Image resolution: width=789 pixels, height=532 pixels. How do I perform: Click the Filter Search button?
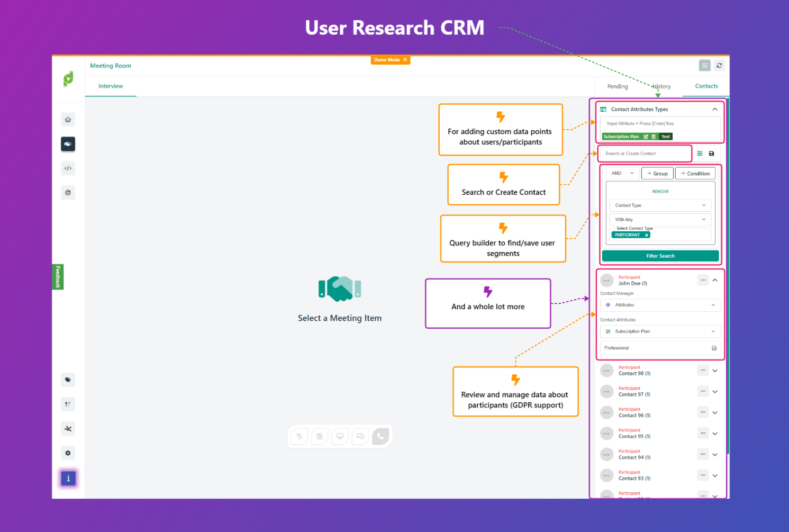(660, 256)
